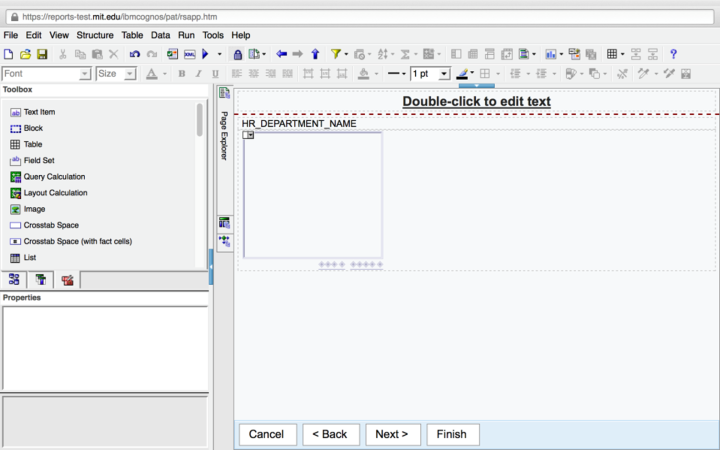720x450 pixels.
Task: Toggle Underline text formatting
Action: point(215,74)
